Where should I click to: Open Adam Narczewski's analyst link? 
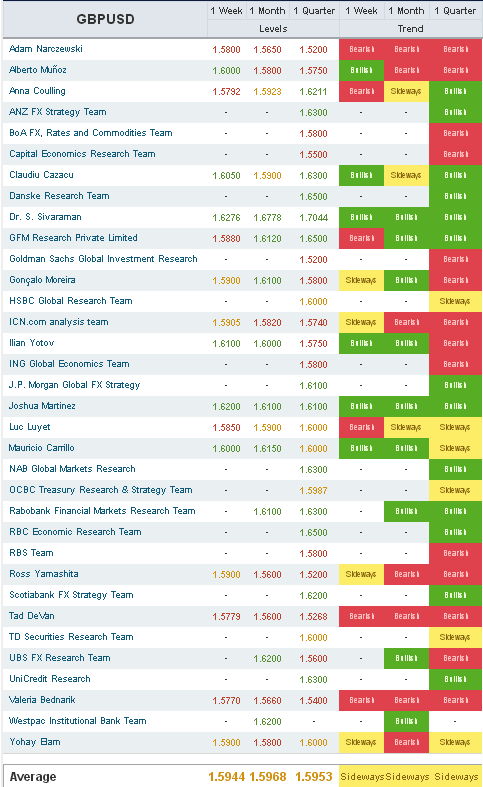coord(46,49)
